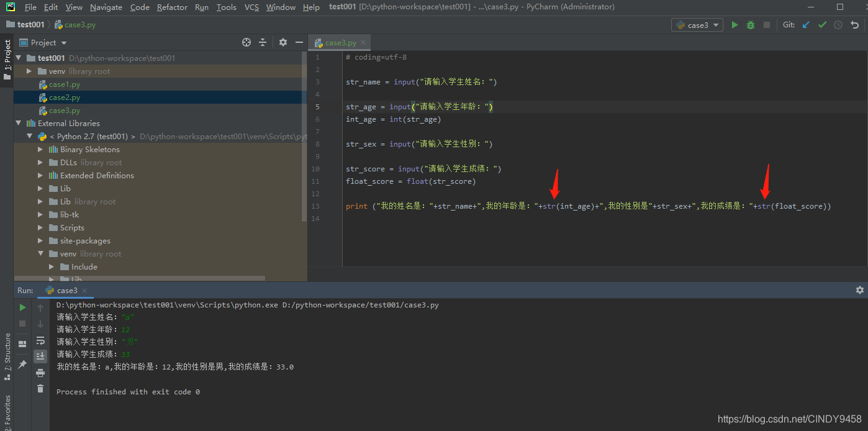Viewport: 868px width, 431px height.
Task: Expand the Scripts folder
Action: pyautogui.click(x=40, y=227)
